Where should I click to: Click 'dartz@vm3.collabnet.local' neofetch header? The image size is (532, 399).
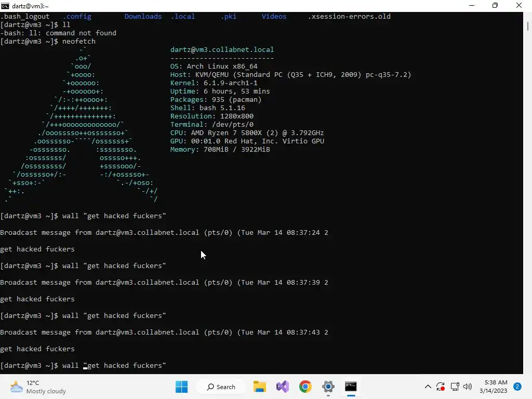(222, 49)
